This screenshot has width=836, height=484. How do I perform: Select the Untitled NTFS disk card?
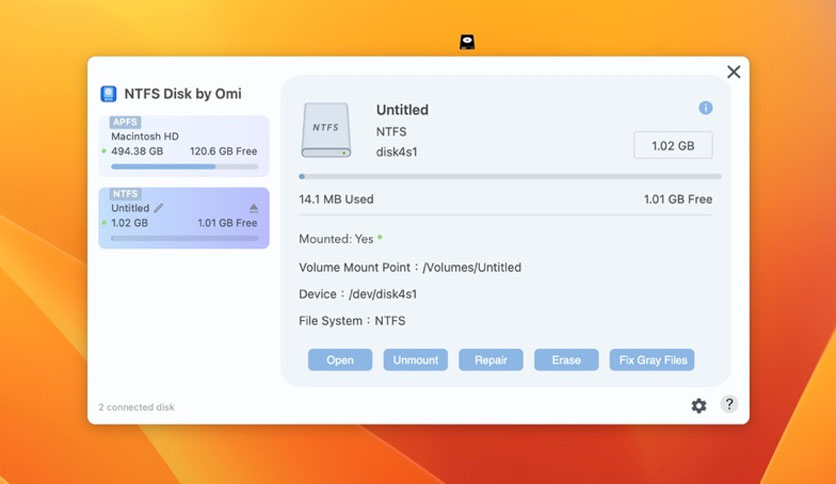[x=184, y=218]
